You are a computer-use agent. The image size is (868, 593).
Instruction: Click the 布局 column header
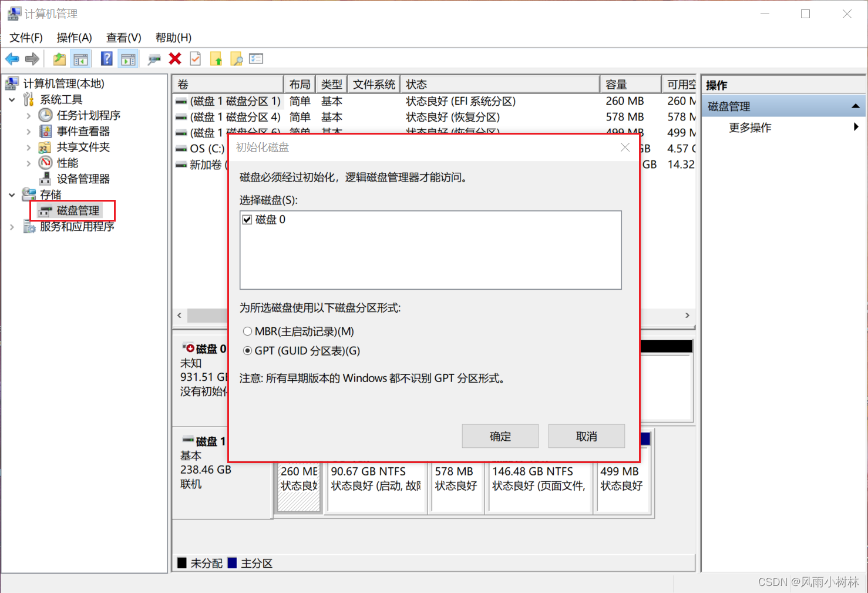point(300,85)
